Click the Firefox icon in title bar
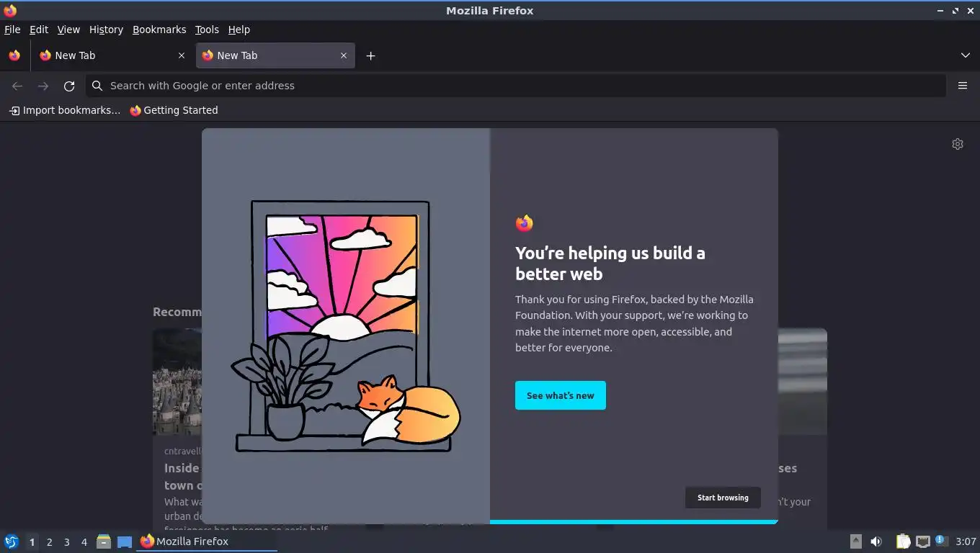This screenshot has height=553, width=980. point(10,11)
